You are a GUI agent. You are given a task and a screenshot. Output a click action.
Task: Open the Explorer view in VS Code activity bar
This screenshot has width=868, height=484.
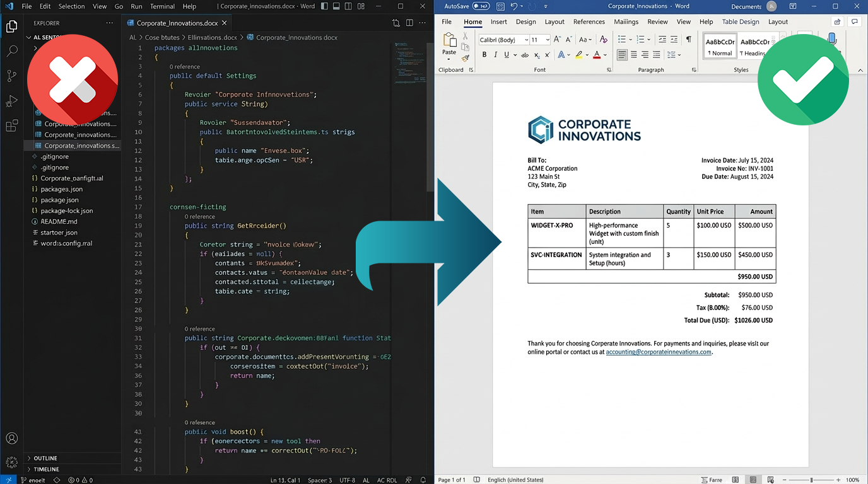pyautogui.click(x=11, y=26)
